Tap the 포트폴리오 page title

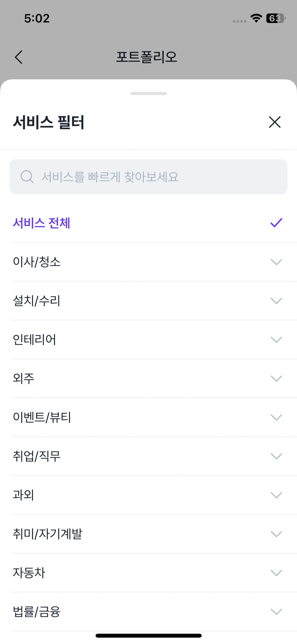[147, 57]
